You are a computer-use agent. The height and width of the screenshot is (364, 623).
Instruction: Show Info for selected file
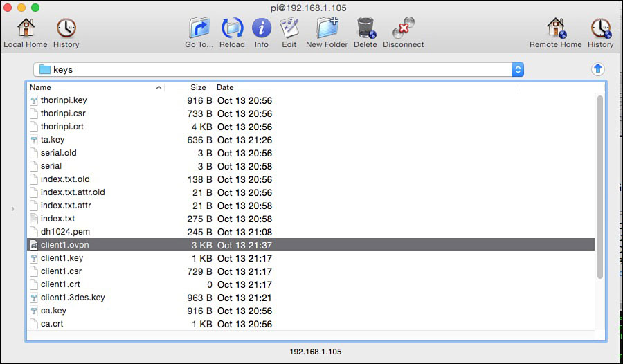[x=262, y=33]
